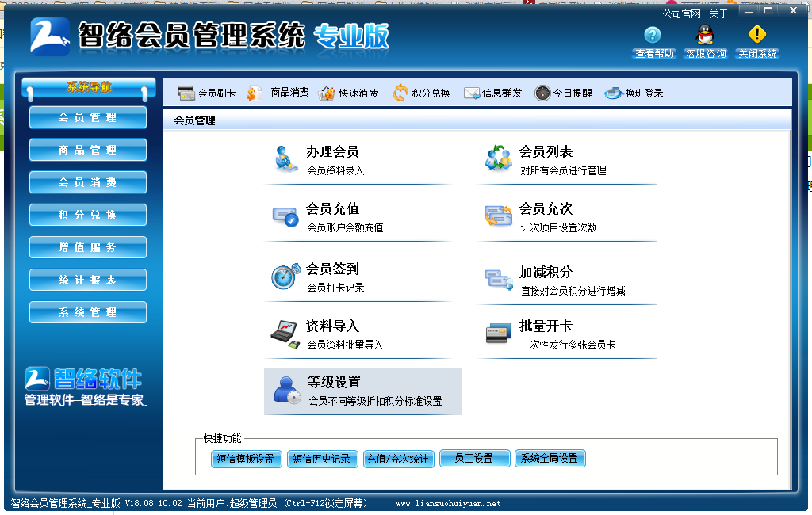Open 系统全局设置 global system settings
The image size is (812, 515).
pyautogui.click(x=550, y=458)
